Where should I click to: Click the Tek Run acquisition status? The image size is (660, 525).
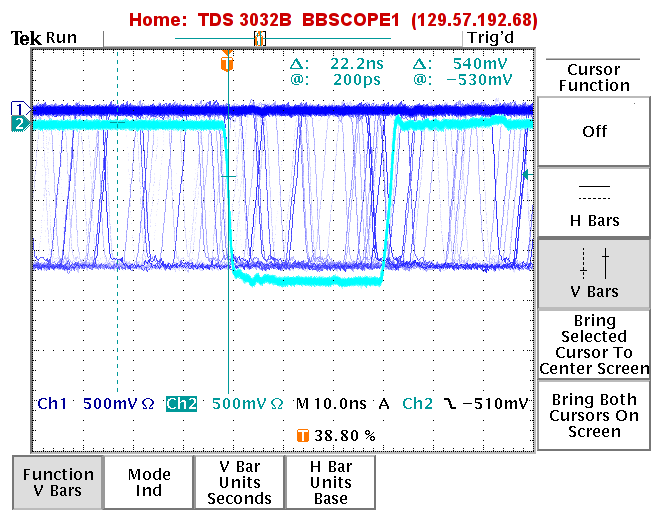point(44,38)
